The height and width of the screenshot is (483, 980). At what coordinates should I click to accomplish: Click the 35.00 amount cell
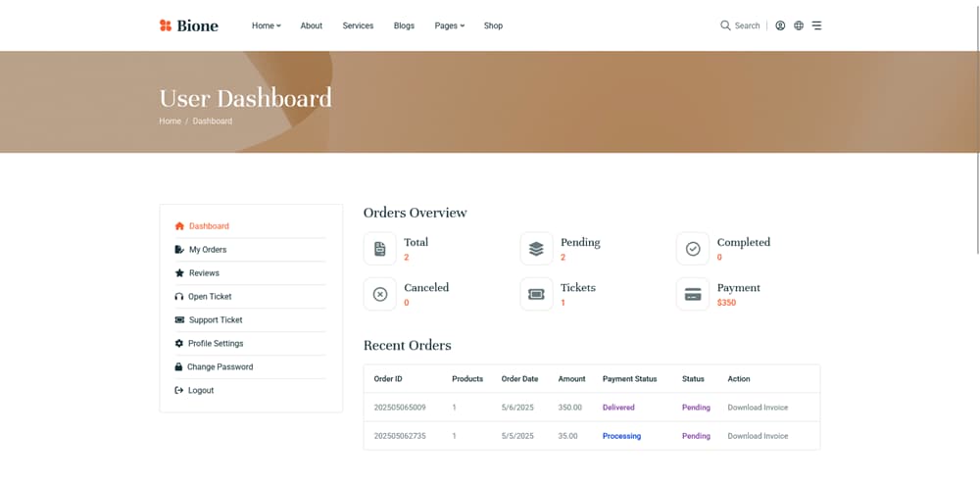567,436
